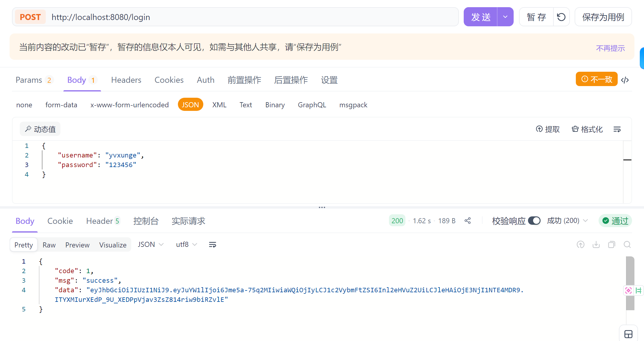Viewport: 644px width, 341px height.
Task: Select the Pretty response view
Action: point(24,245)
